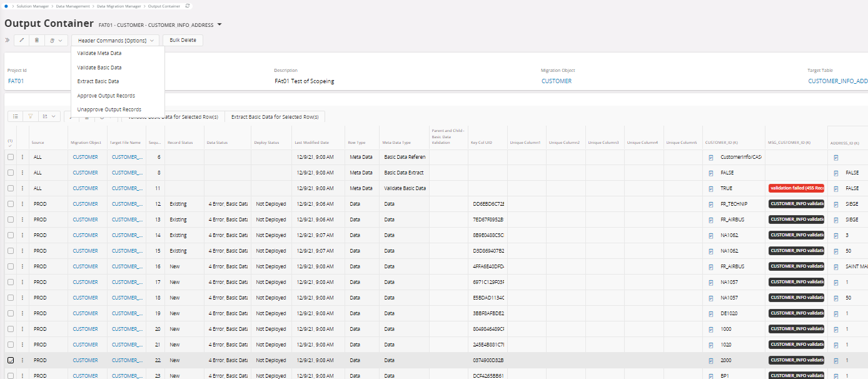Expand the table export options dropdown
The width and height of the screenshot is (868, 379).
coord(49,116)
